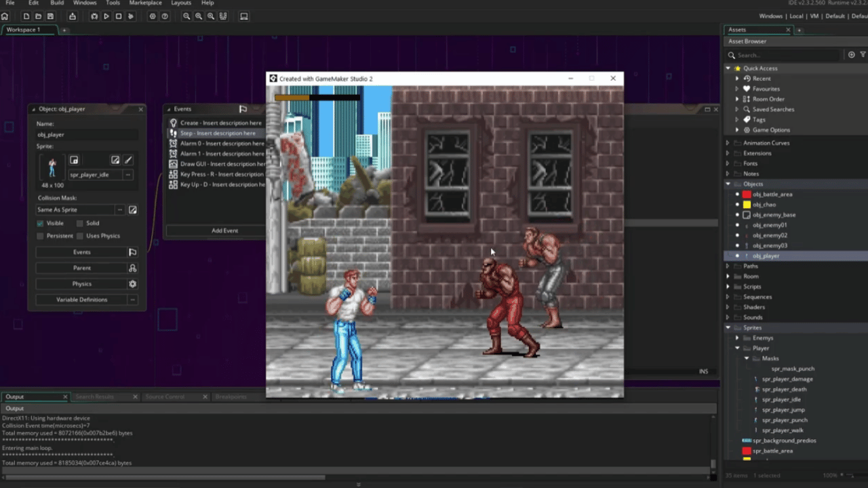Uncheck the Visible checkbox
The height and width of the screenshot is (488, 868).
pos(40,223)
